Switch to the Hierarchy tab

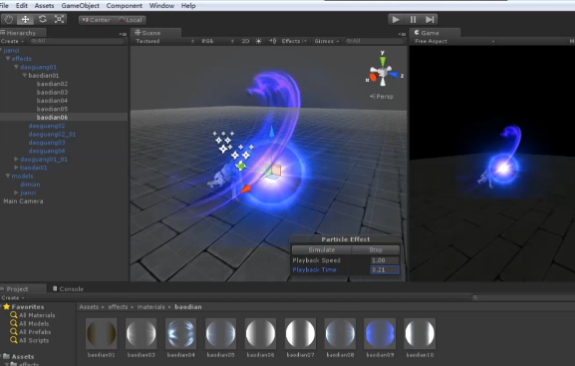22,33
